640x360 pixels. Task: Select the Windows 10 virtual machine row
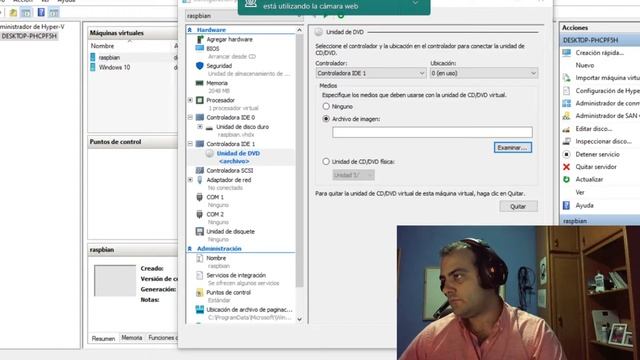tap(133, 67)
